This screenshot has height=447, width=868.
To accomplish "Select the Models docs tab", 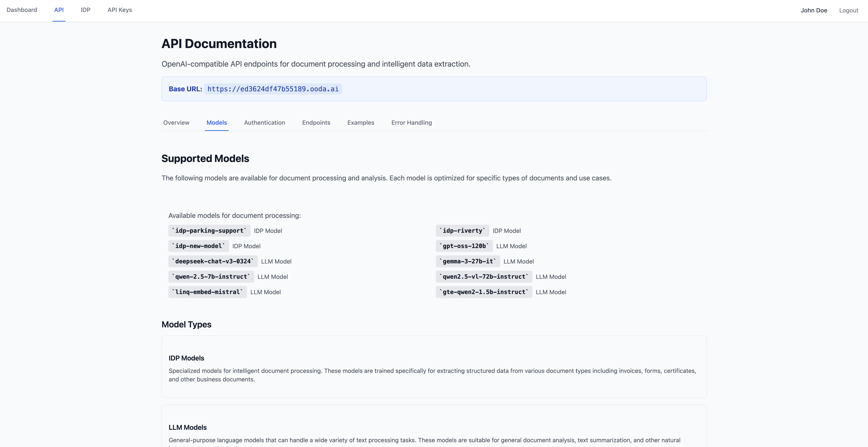I will (x=216, y=123).
